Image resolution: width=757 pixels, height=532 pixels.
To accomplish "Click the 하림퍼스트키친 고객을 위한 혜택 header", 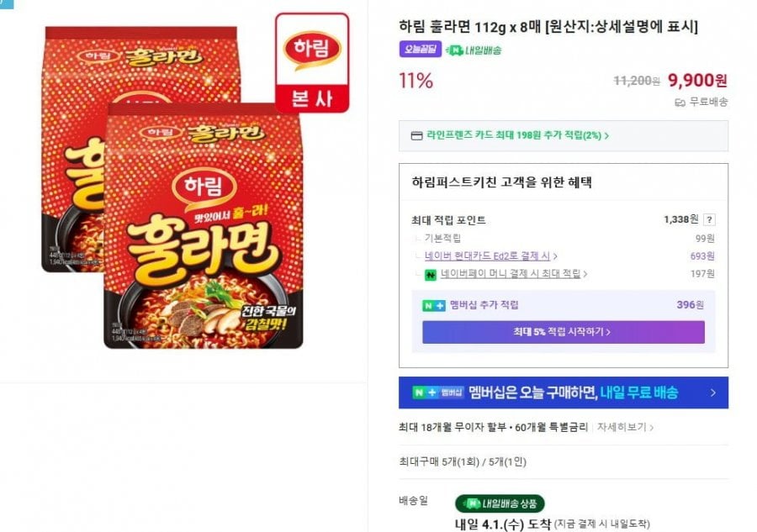I will 502,182.
